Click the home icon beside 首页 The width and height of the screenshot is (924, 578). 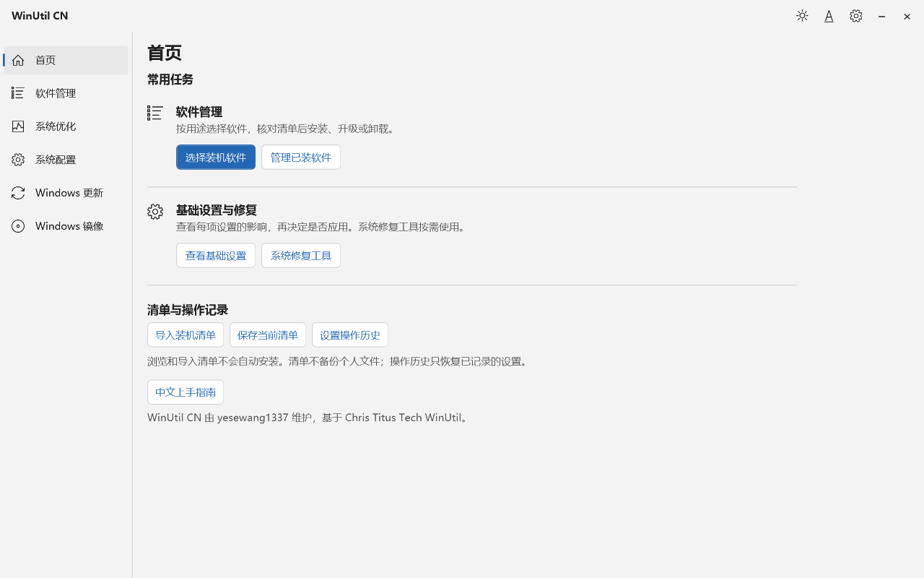[18, 60]
